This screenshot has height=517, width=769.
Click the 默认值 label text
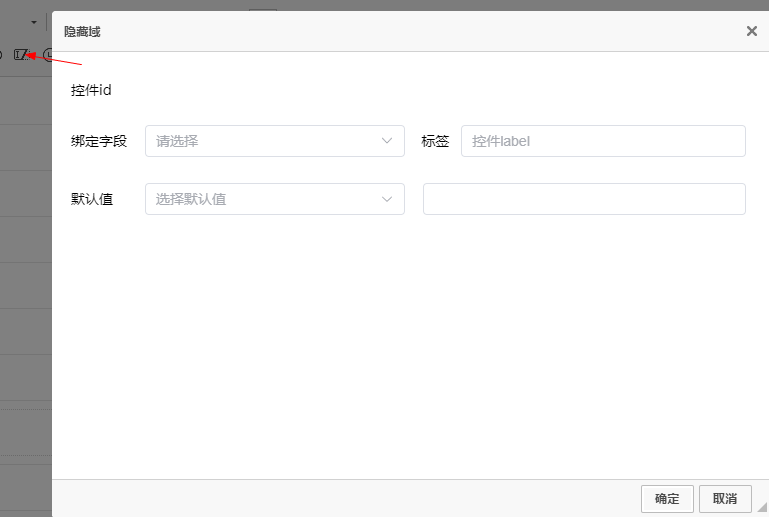pos(92,199)
